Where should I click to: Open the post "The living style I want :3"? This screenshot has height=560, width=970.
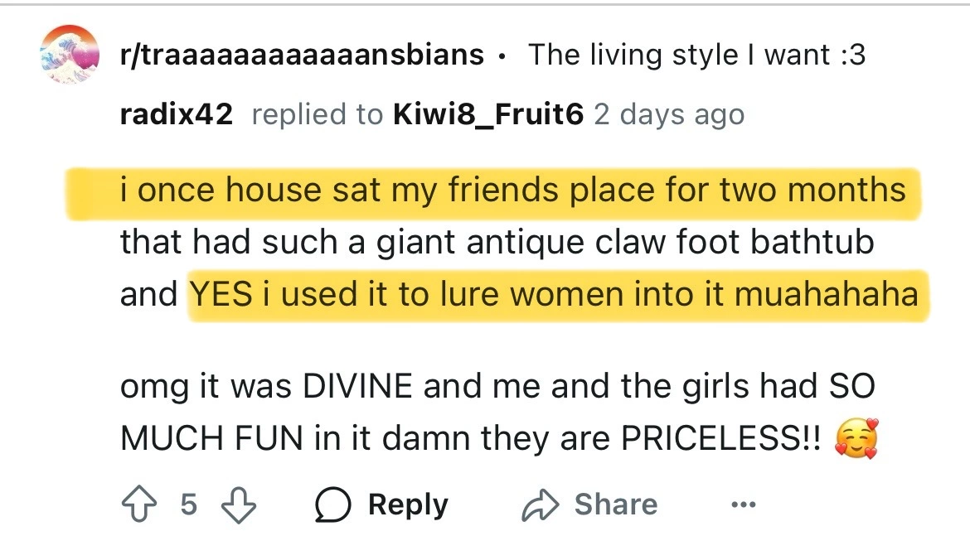coord(696,55)
